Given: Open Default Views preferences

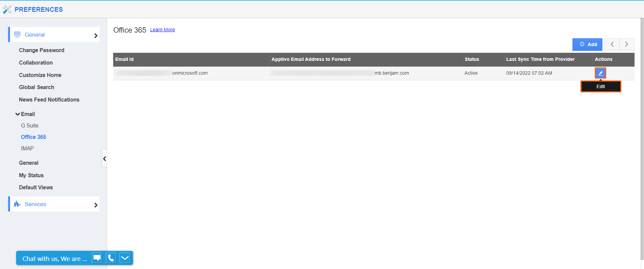Looking at the screenshot, I should (x=36, y=187).
